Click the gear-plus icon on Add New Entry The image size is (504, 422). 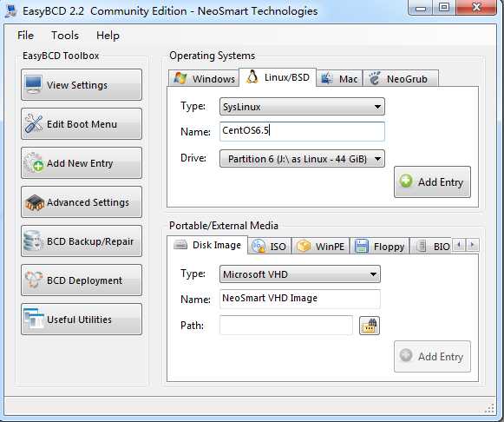click(34, 162)
